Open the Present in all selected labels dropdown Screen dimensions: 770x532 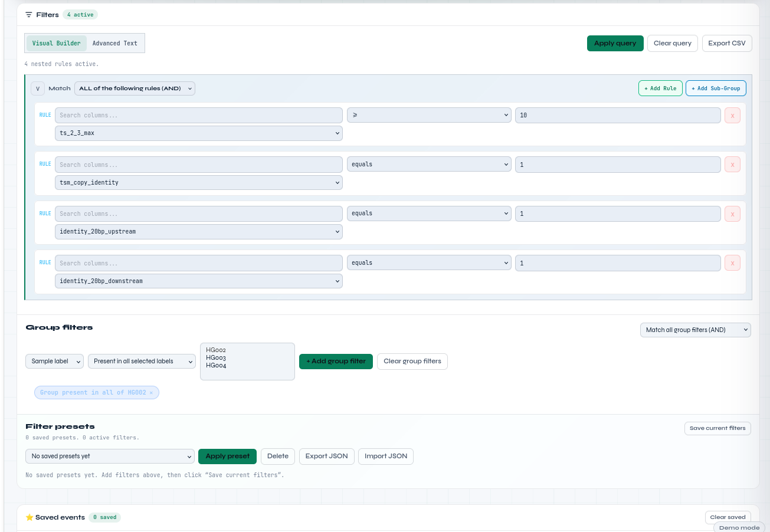click(142, 361)
